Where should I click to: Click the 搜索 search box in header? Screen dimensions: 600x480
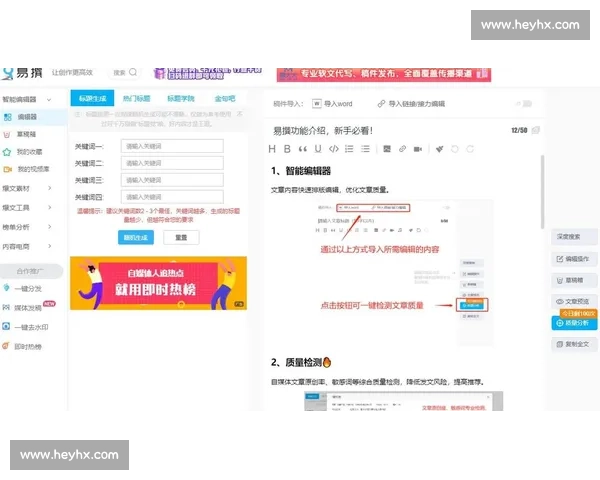pyautogui.click(x=125, y=72)
